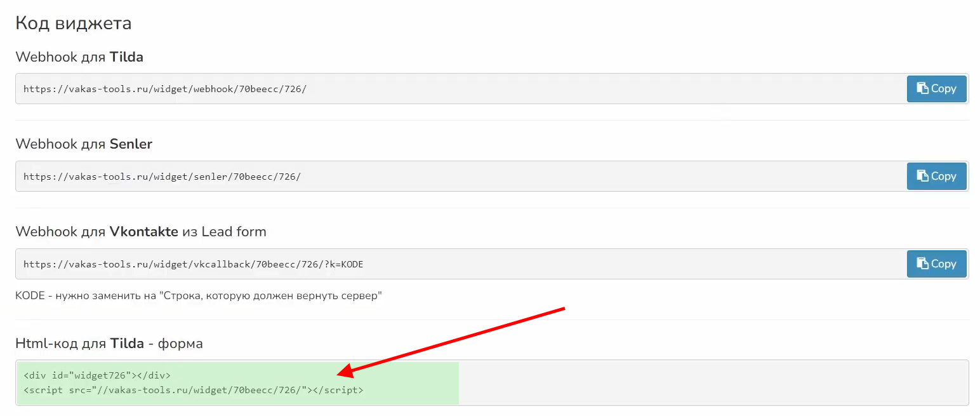Click the script src code line
Screen dimensions: 980x416
click(x=193, y=390)
